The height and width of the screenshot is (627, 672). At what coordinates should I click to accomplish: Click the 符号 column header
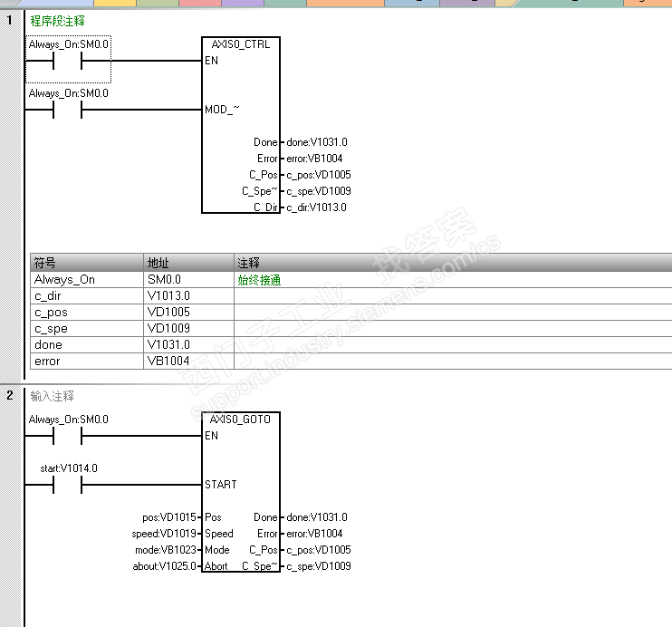pos(87,263)
